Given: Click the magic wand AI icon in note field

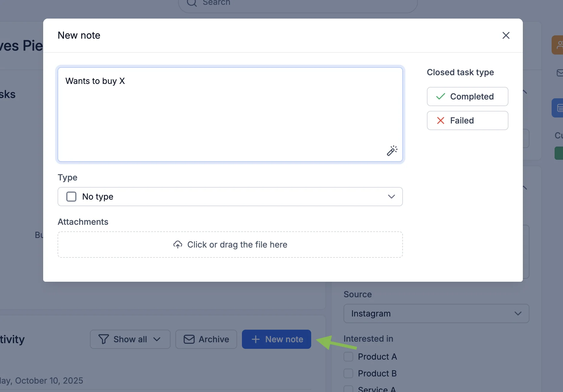Looking at the screenshot, I should click(x=392, y=150).
